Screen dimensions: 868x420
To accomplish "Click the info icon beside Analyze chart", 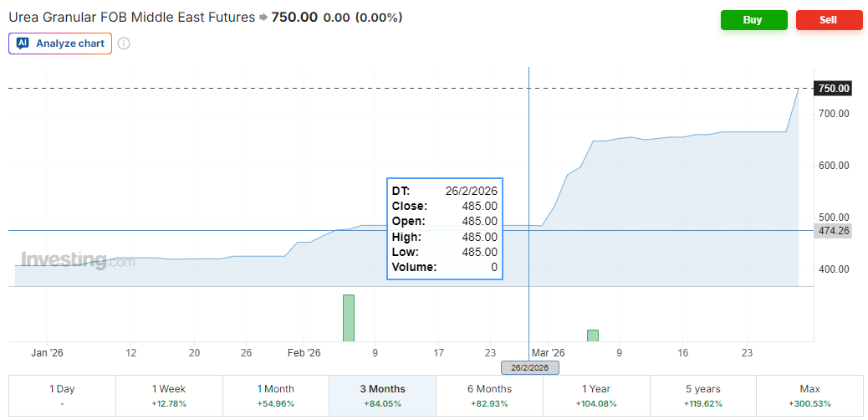I will [x=124, y=44].
